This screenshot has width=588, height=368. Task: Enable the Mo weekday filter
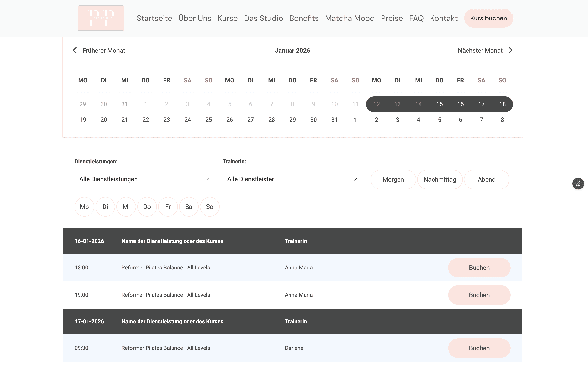pyautogui.click(x=84, y=207)
